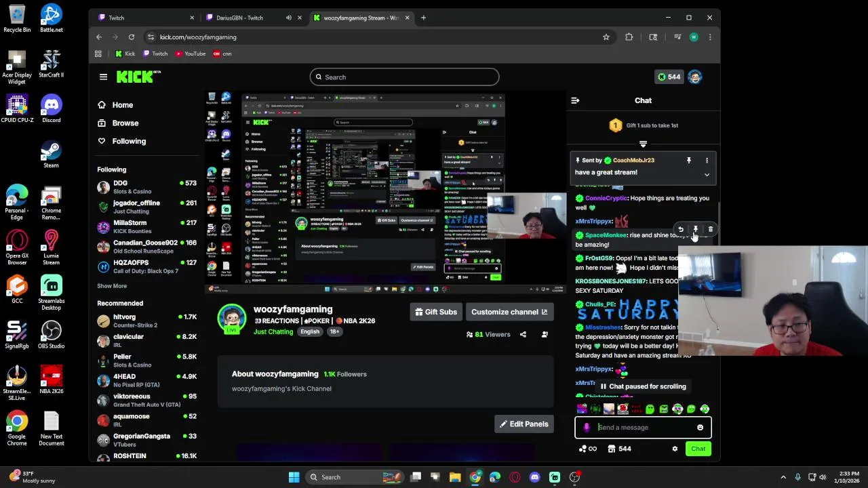The width and height of the screenshot is (868, 488).
Task: Open HQZAOFPS channel in sidebar
Action: (146, 266)
